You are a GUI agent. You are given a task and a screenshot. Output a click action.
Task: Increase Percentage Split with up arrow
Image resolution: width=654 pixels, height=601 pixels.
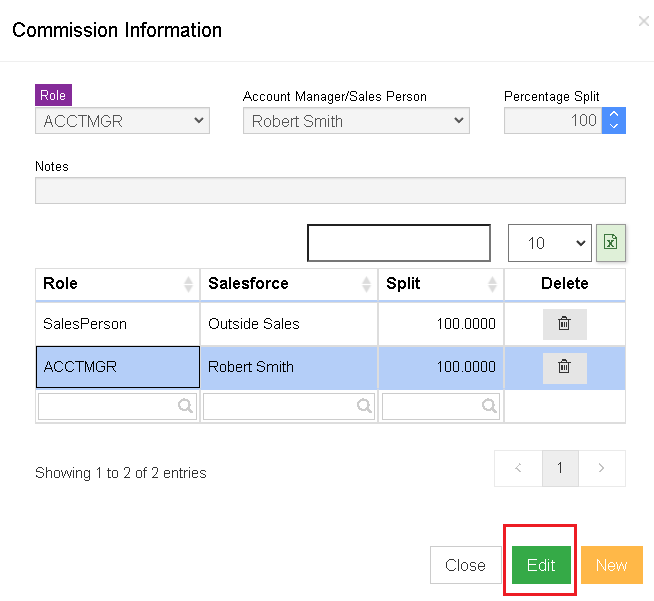pyautogui.click(x=614, y=114)
